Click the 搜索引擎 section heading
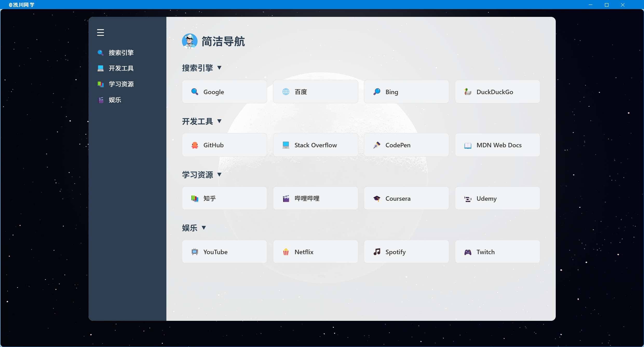 [198, 68]
